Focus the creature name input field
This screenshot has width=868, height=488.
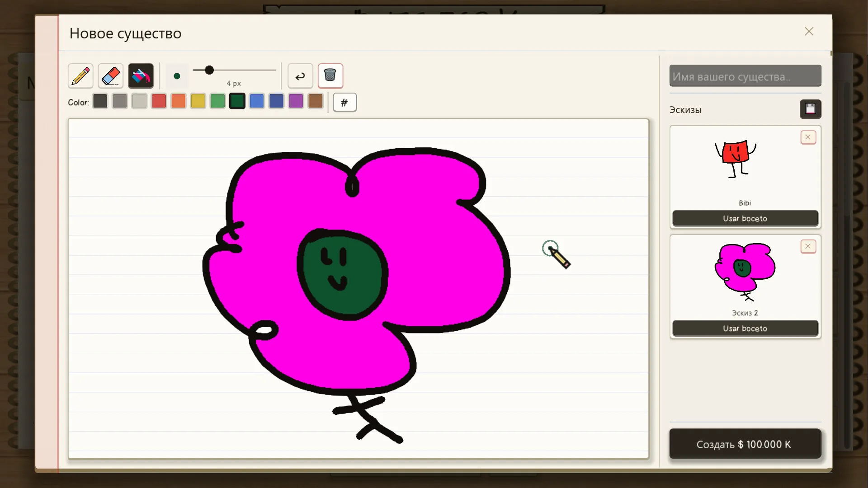[x=745, y=76]
